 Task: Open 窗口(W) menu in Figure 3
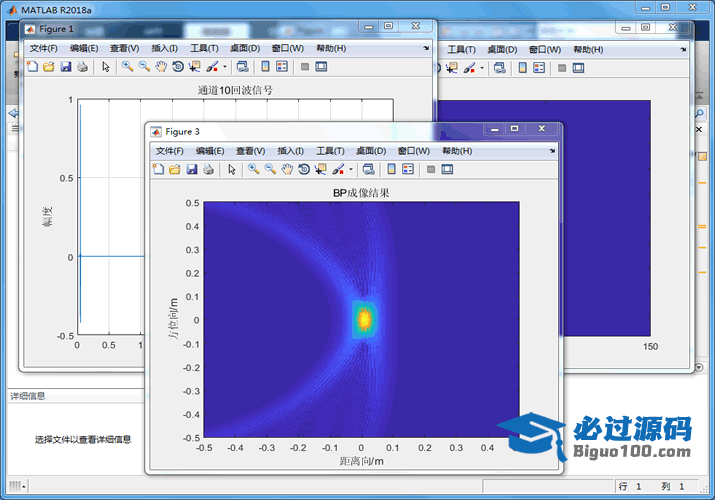(414, 151)
